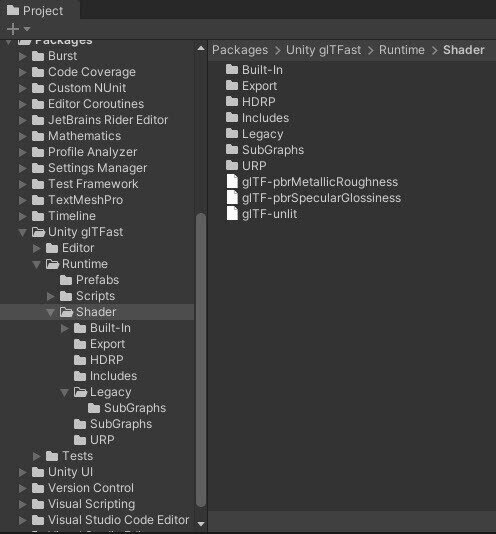Click the URP folder icon in tree
Screen dimensions: 496x534
80,440
